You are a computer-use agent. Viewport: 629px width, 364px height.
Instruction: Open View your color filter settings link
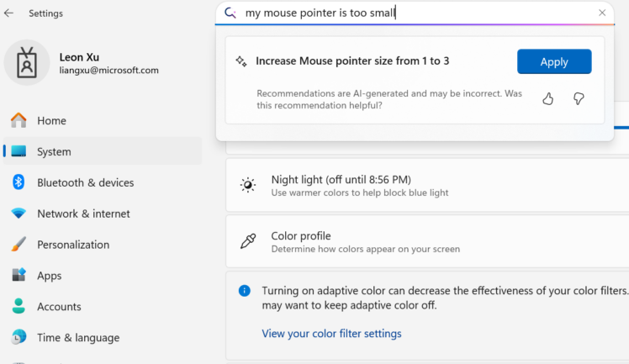(x=331, y=334)
